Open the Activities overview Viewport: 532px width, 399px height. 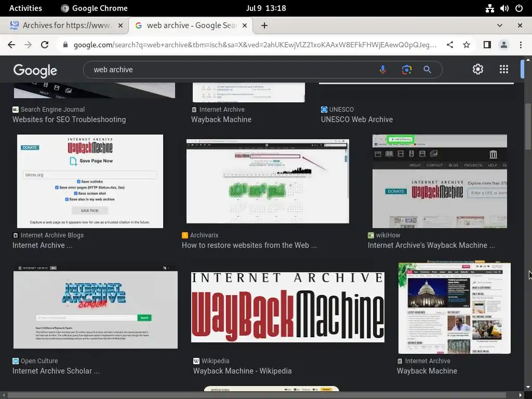pos(25,8)
